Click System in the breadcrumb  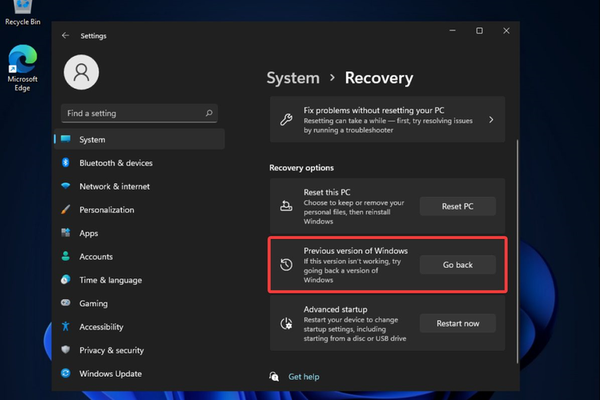point(293,77)
